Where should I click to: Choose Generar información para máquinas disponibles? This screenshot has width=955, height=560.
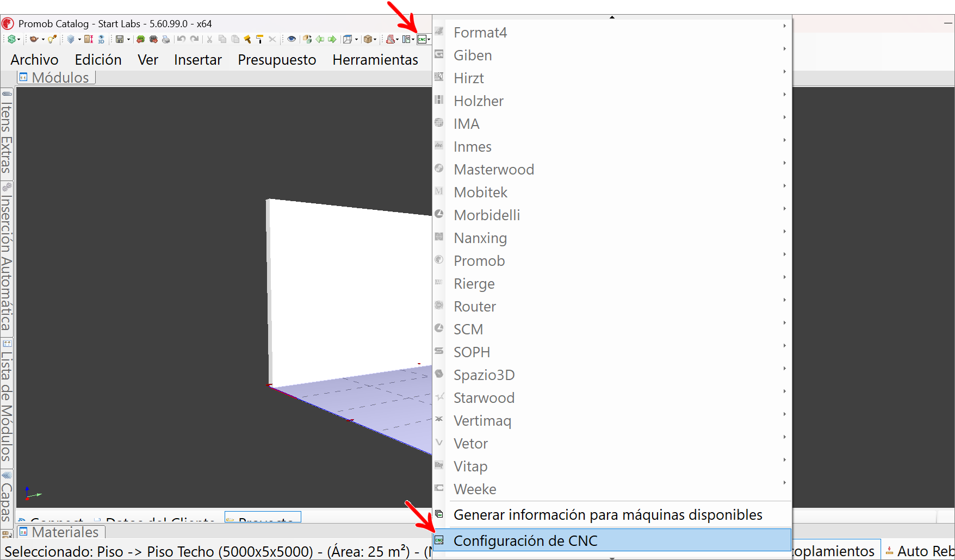612,514
